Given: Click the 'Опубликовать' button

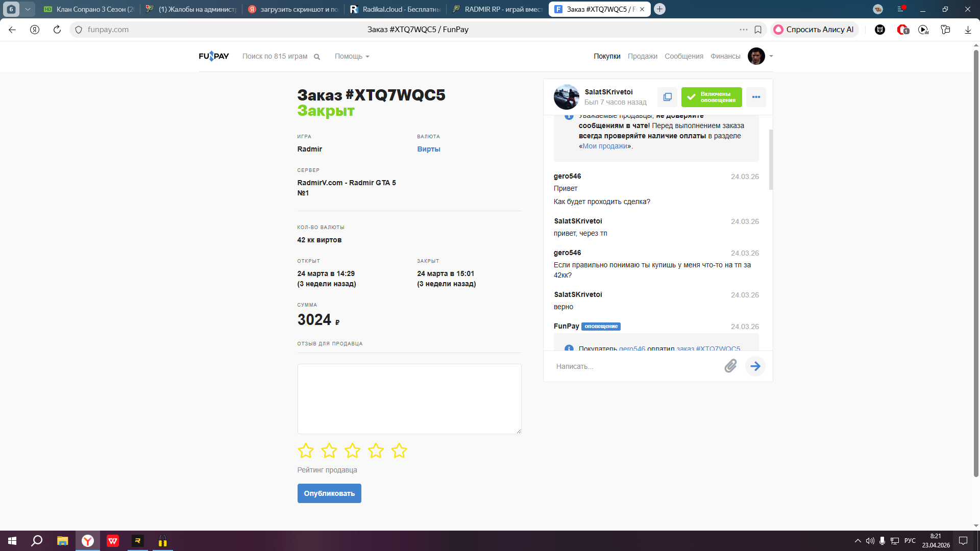Looking at the screenshot, I should point(329,493).
